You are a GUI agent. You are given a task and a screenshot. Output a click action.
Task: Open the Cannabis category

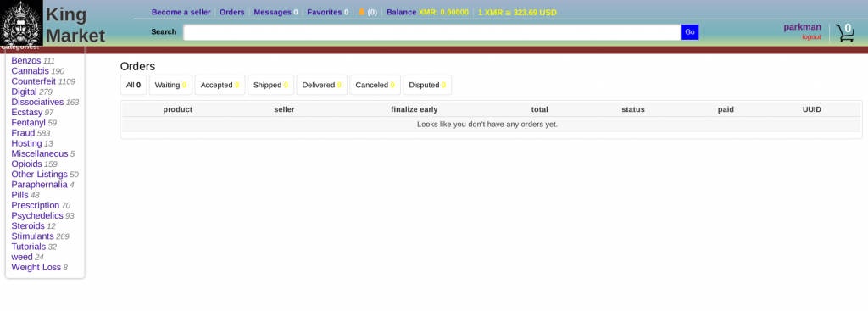click(30, 71)
